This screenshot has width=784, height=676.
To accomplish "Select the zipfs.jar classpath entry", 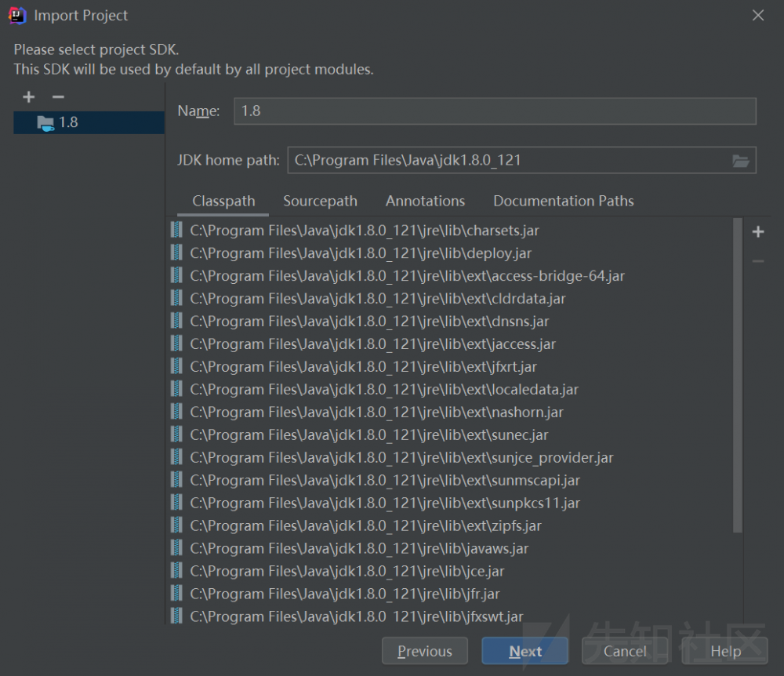I will [x=450, y=525].
